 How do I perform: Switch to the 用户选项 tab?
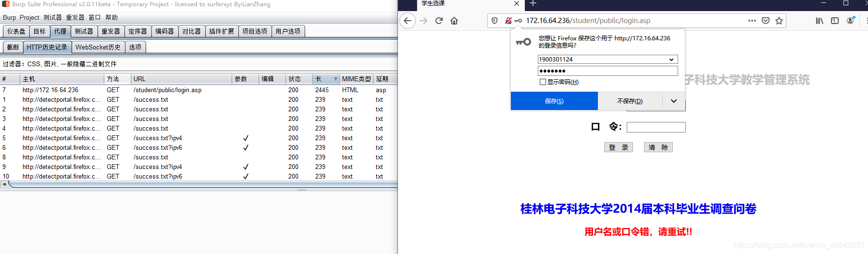pos(288,31)
